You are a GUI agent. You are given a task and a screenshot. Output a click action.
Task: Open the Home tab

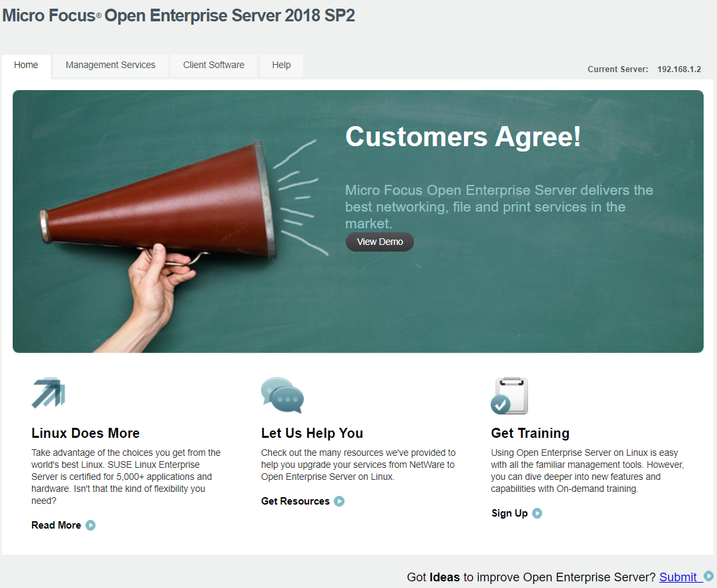coord(26,65)
